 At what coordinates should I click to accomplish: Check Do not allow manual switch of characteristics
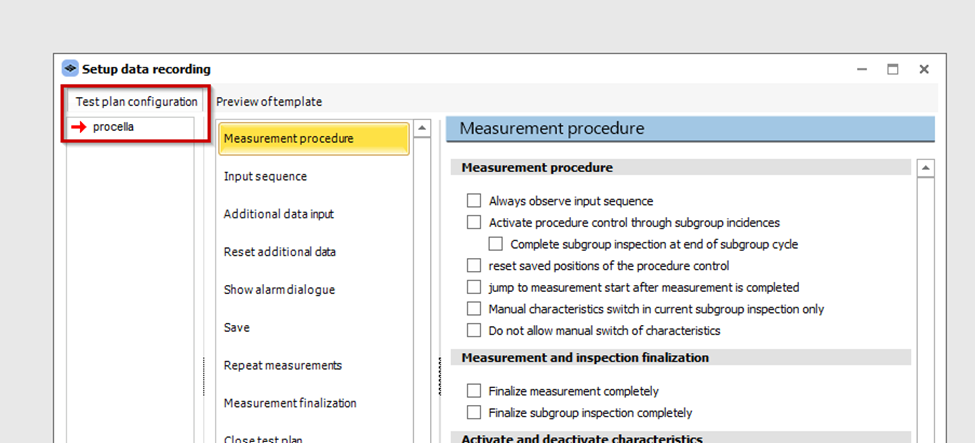474,330
